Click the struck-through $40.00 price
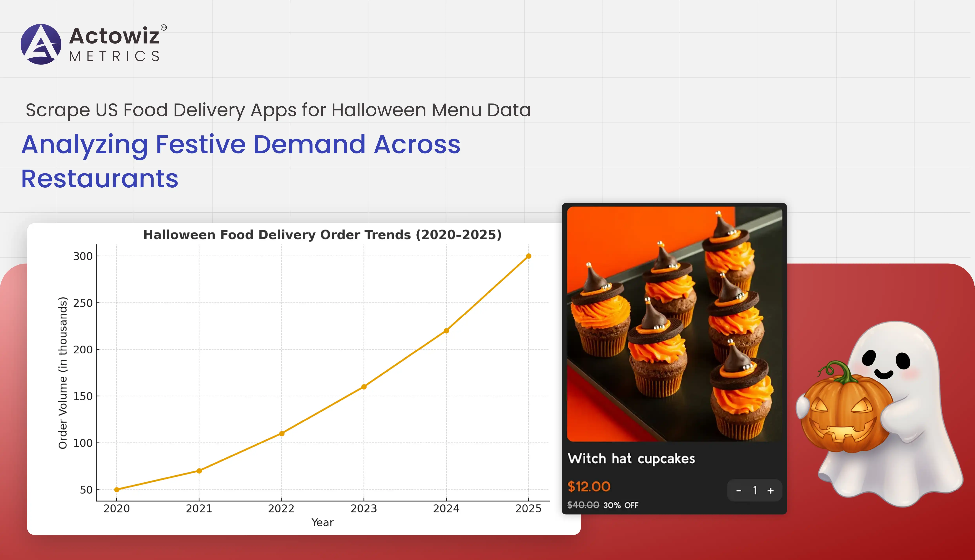This screenshot has width=975, height=560. 583,505
